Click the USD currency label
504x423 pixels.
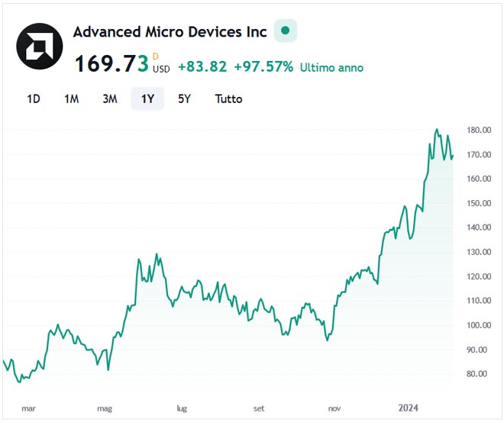(161, 69)
